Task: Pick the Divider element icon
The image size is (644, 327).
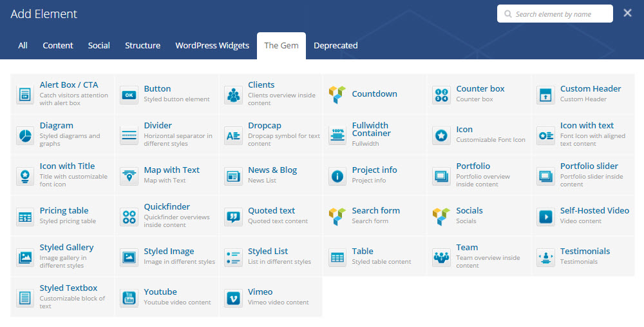Action: pos(129,135)
